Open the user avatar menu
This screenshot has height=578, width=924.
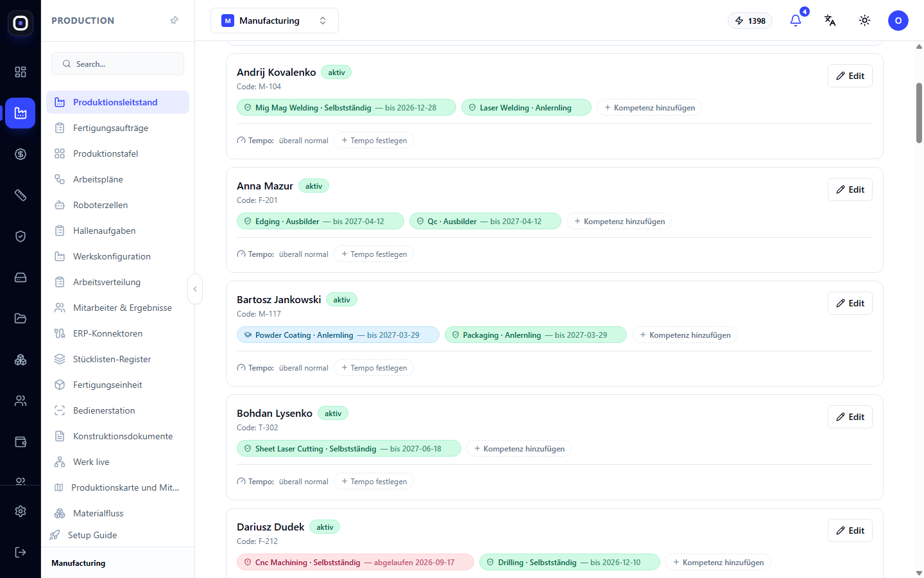[898, 21]
